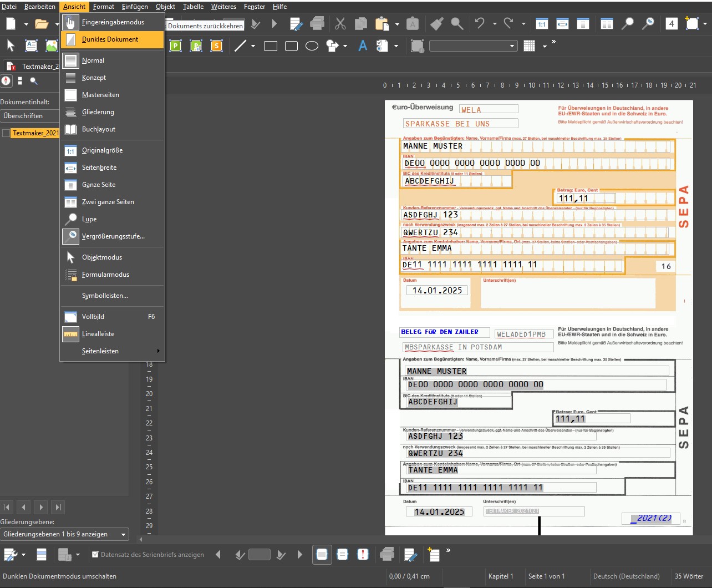Screen dimensions: 712x588
Task: Click the print icon in top toolbar
Action: (x=317, y=24)
